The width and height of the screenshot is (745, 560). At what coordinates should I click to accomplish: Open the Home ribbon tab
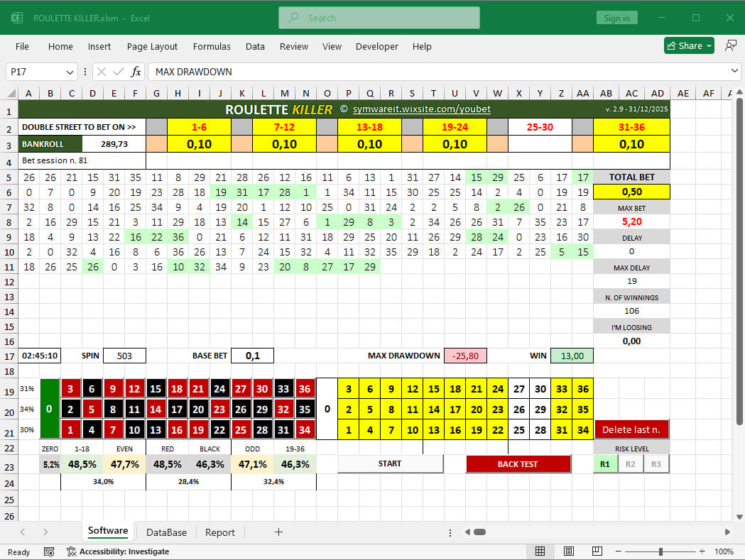[x=60, y=47]
